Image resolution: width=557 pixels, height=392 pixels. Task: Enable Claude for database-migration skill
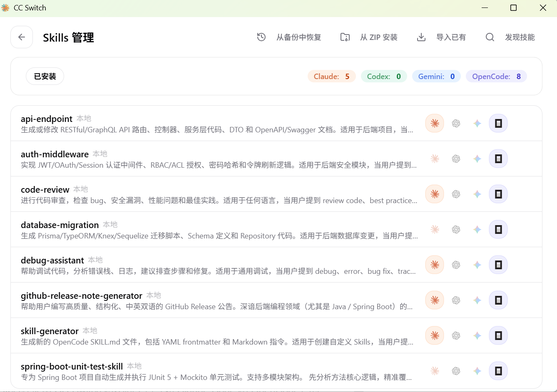click(435, 229)
